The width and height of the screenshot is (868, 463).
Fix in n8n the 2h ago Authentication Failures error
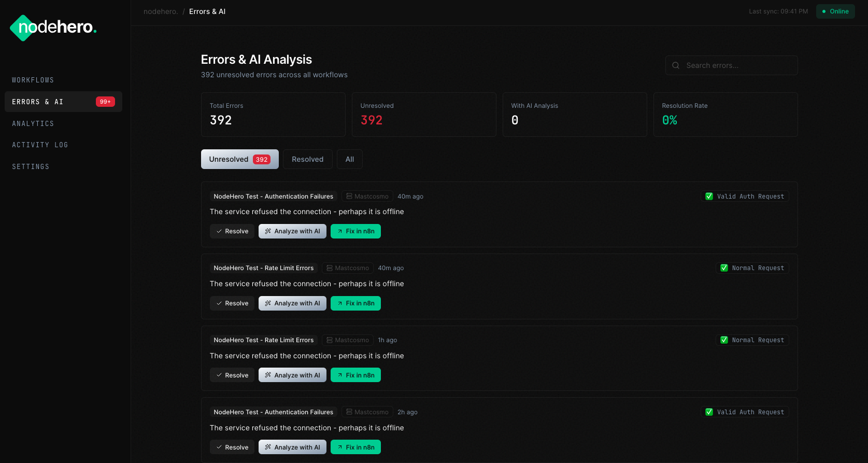355,447
